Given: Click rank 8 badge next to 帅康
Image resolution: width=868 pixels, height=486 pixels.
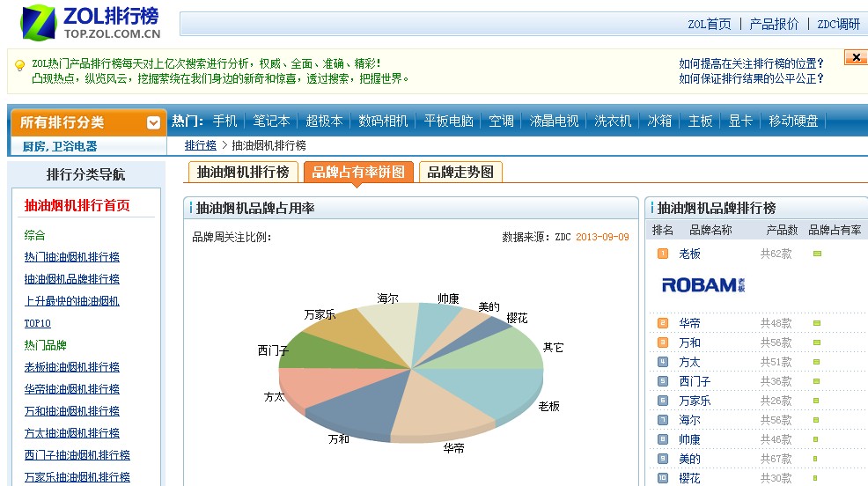Looking at the screenshot, I should (663, 439).
